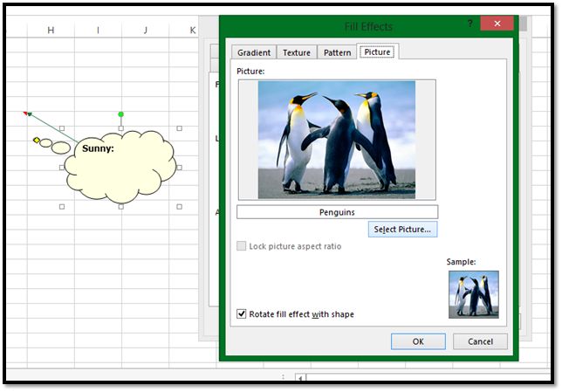Select column K header
562x392 pixels.
(193, 31)
